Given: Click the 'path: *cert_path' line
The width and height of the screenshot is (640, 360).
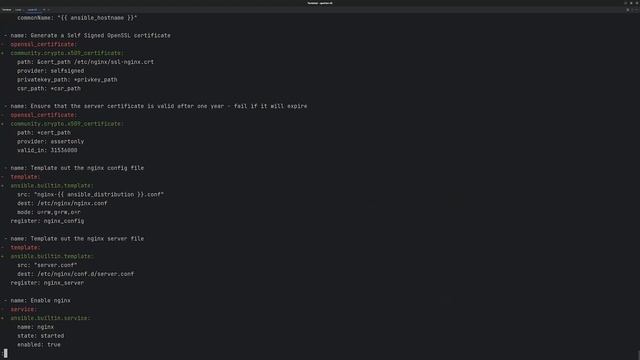Looking at the screenshot, I should point(44,133).
